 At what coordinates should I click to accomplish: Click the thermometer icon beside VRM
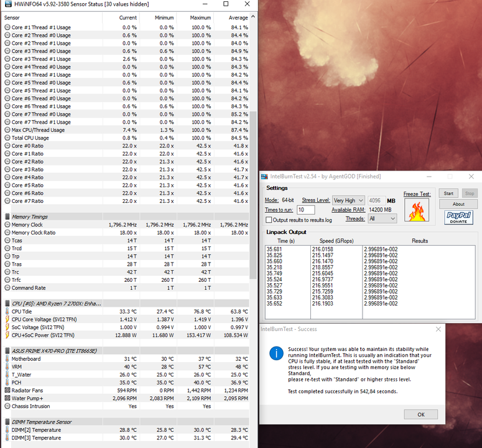(x=7, y=366)
